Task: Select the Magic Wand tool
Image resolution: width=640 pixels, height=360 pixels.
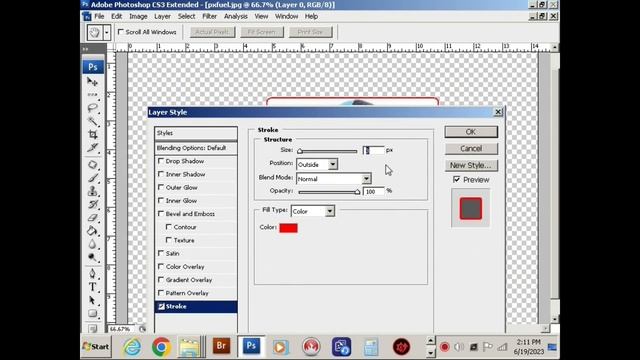Action: [x=93, y=121]
